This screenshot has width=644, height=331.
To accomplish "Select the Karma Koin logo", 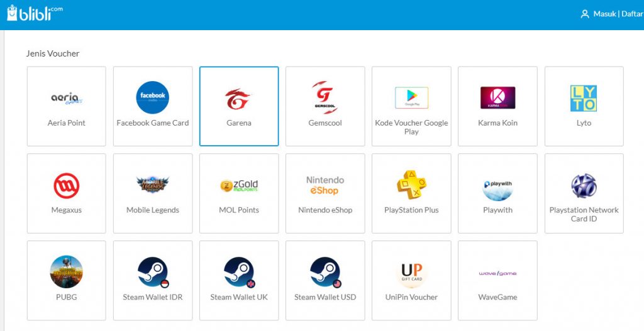I will point(498,97).
